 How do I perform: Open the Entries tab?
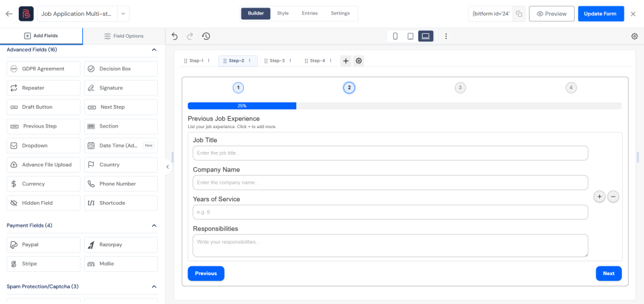tap(309, 13)
